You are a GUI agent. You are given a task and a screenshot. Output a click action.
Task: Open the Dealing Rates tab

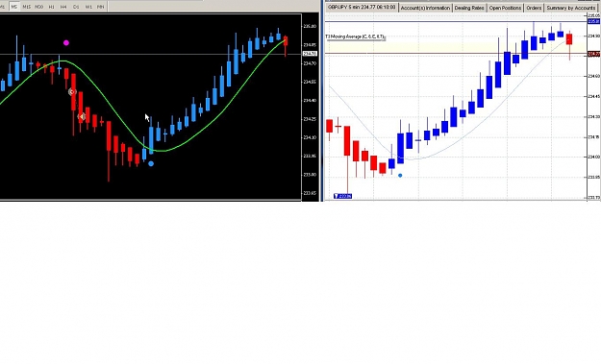[x=469, y=8]
